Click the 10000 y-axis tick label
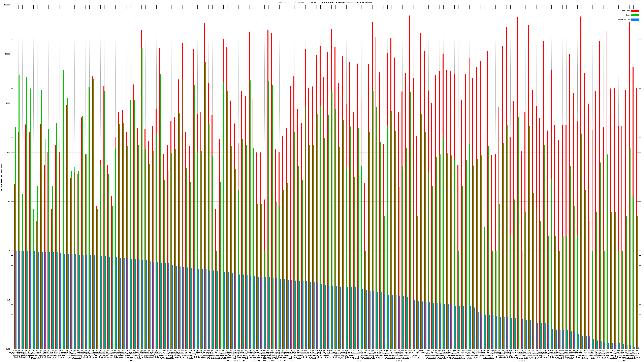This screenshot has width=644, height=362. click(7, 54)
